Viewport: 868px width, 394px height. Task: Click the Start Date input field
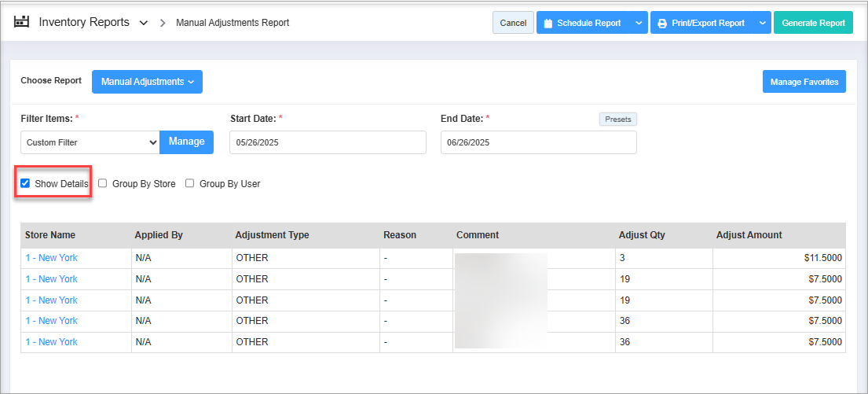point(328,142)
